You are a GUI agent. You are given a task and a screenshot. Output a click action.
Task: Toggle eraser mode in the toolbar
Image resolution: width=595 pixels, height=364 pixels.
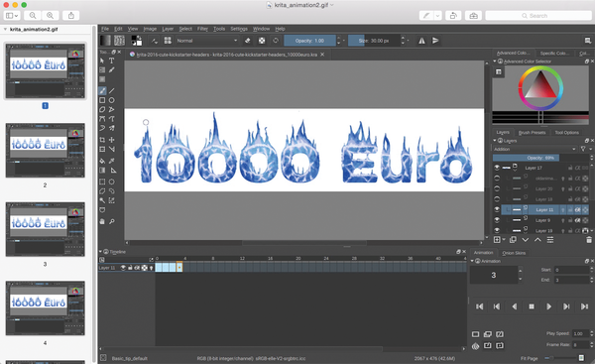point(247,41)
